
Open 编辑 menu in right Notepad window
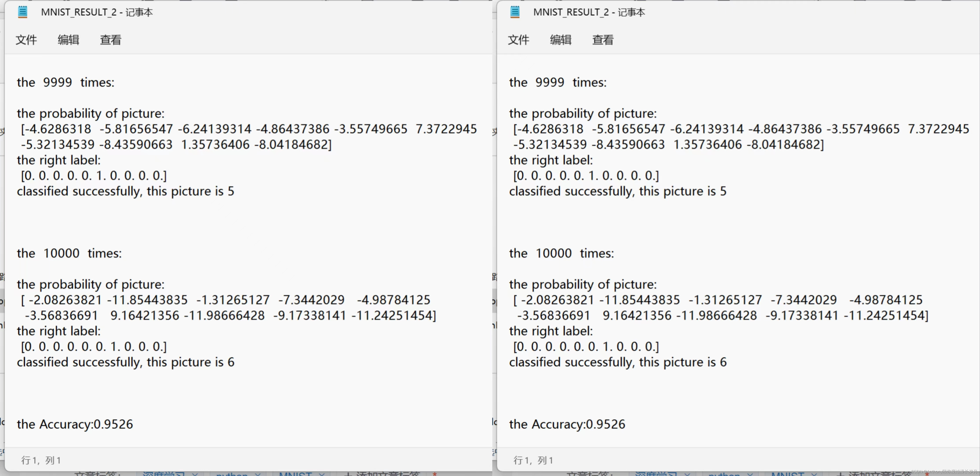pyautogui.click(x=561, y=40)
